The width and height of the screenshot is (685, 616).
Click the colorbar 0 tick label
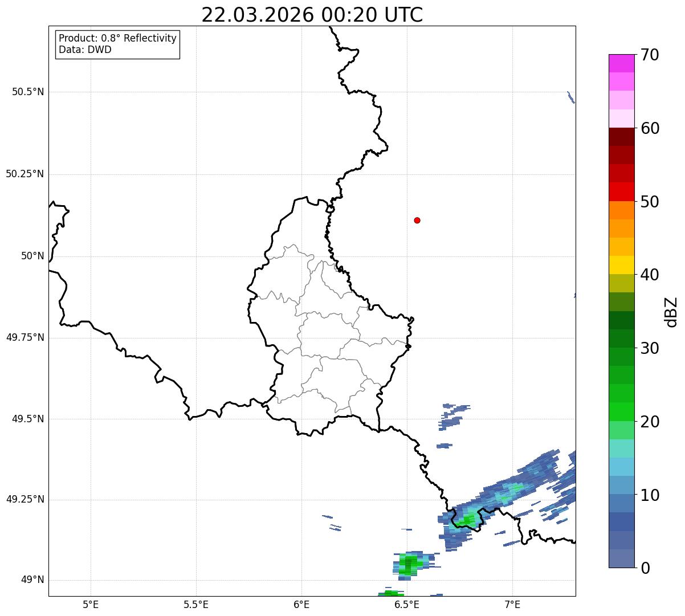pyautogui.click(x=646, y=568)
